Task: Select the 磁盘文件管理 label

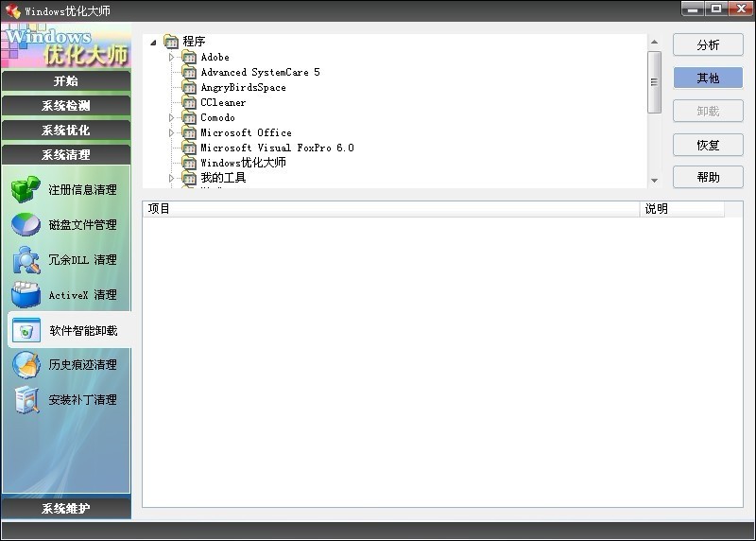Action: click(x=82, y=225)
